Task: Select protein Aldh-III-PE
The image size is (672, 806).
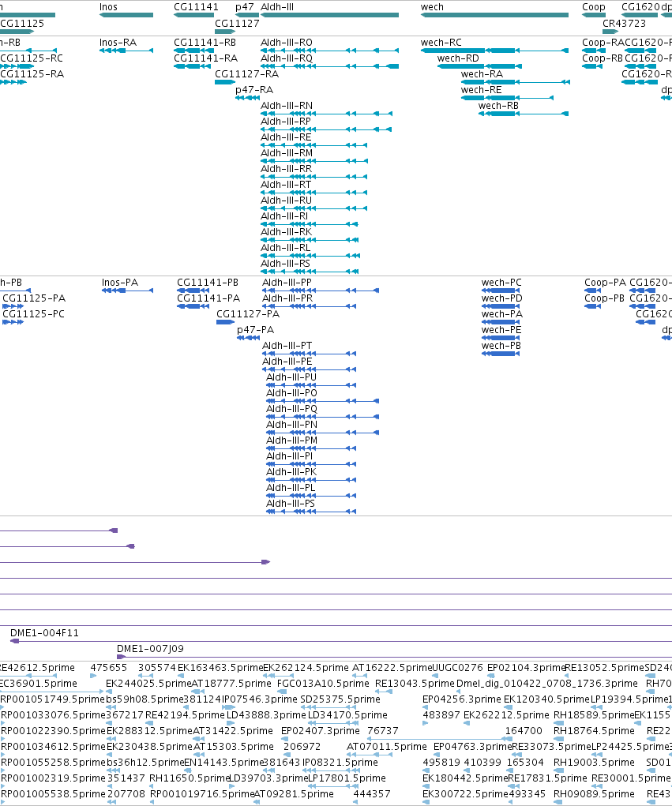Action: pos(287,362)
